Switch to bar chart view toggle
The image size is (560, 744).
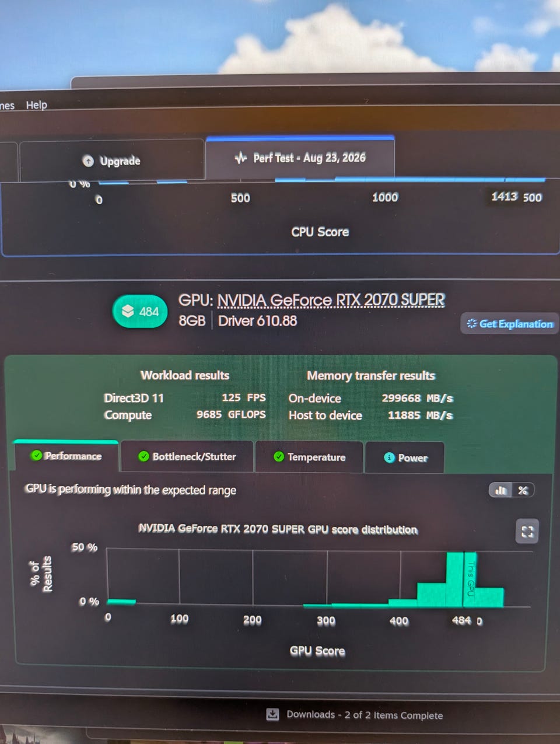(x=501, y=490)
